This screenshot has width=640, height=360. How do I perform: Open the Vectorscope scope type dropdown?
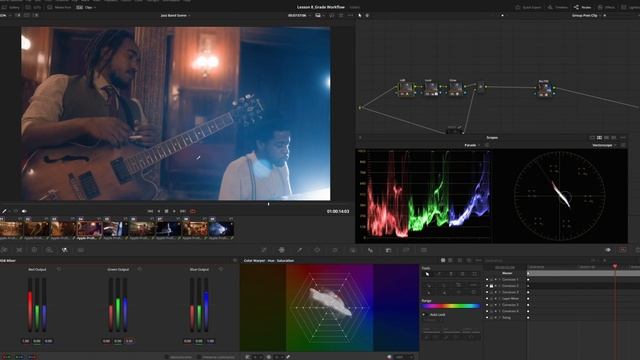(604, 145)
